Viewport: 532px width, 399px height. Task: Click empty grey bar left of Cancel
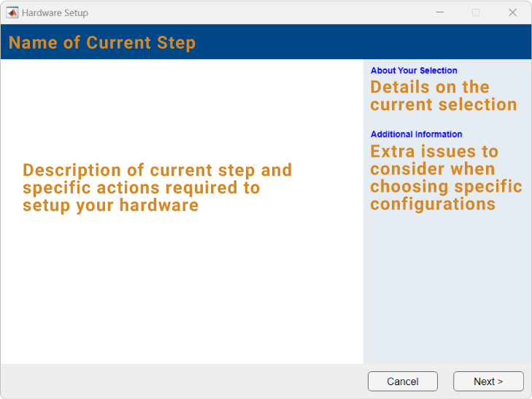click(x=182, y=381)
